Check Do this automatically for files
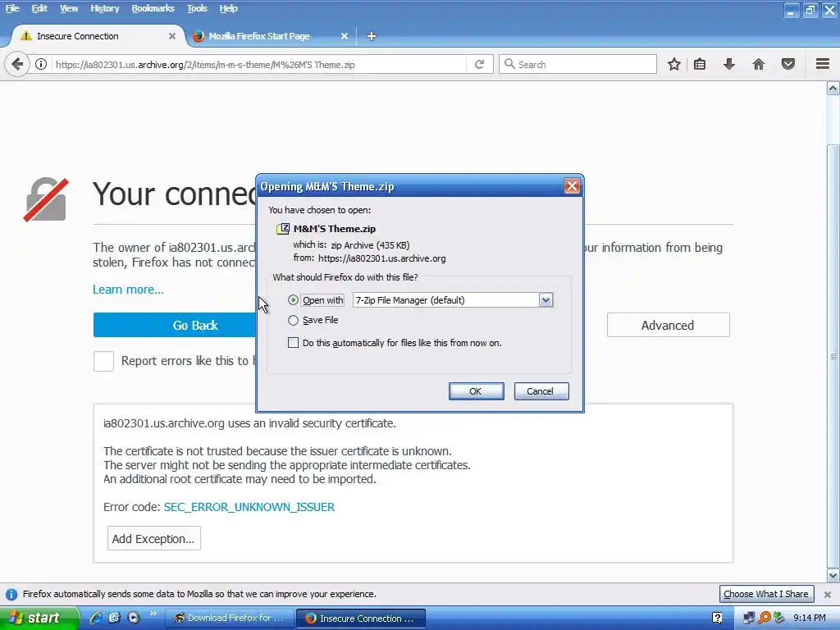840x630 pixels. tap(293, 343)
